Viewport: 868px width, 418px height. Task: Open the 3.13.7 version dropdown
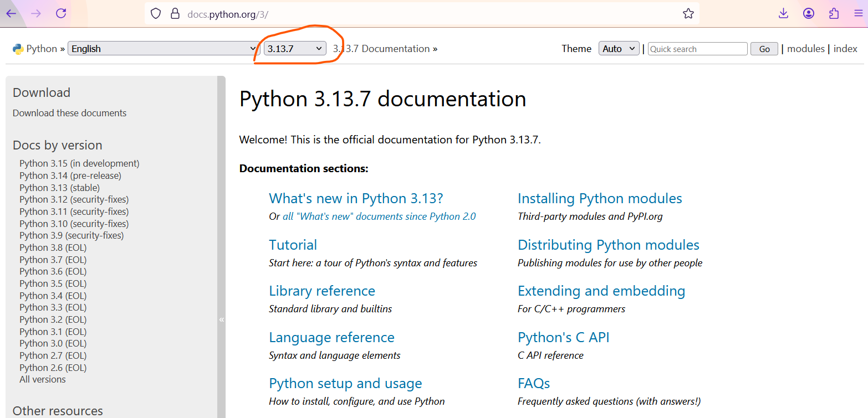295,49
